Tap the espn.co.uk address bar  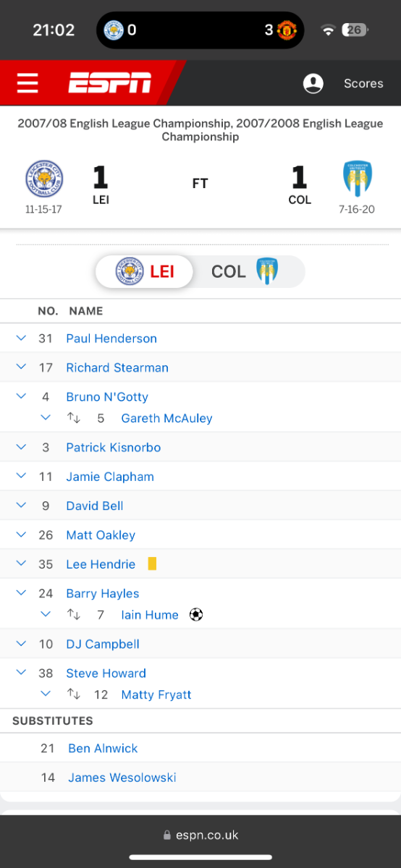pyautogui.click(x=200, y=835)
